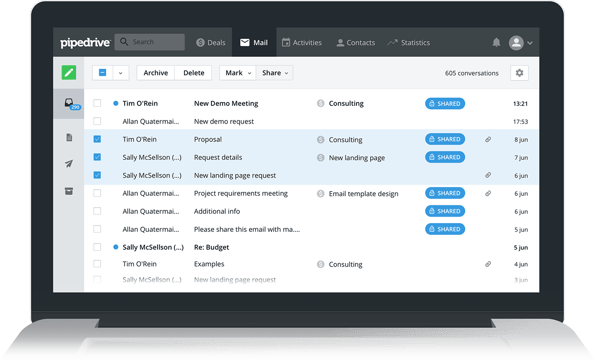Click the search magnifier icon
This screenshot has width=595, height=360.
pyautogui.click(x=124, y=42)
